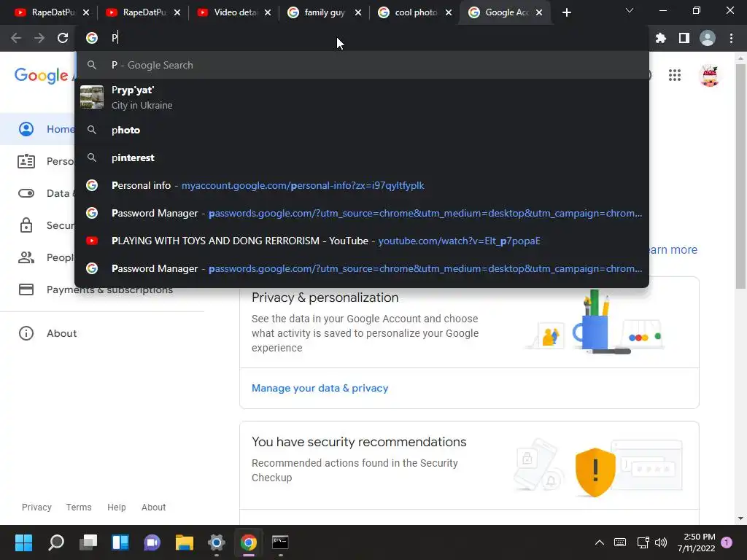Open the Windows Start menu
The height and width of the screenshot is (560, 747).
pos(23,542)
